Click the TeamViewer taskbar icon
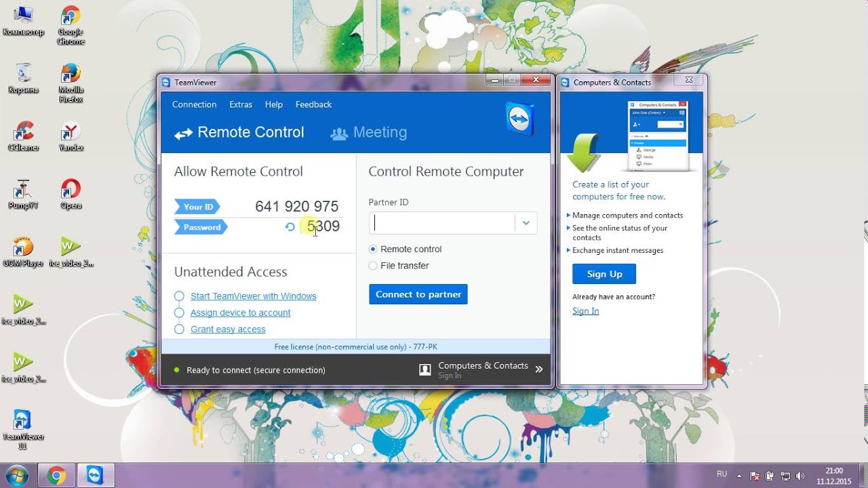Image resolution: width=868 pixels, height=488 pixels. point(95,476)
